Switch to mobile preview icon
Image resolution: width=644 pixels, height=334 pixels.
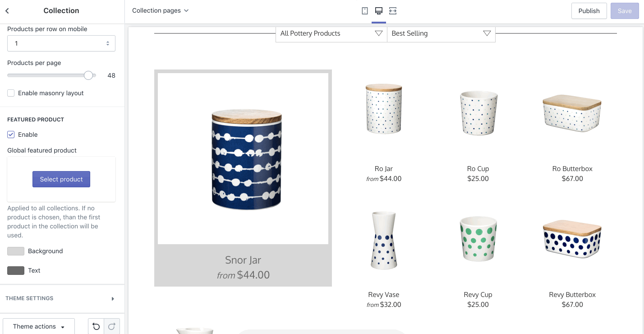[x=365, y=11]
